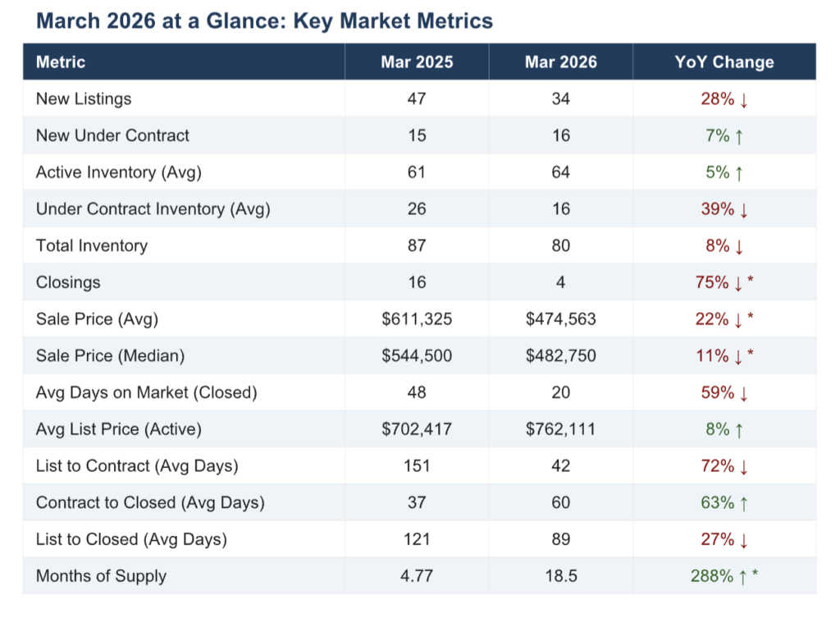The width and height of the screenshot is (840, 623).
Task: Click the 72% down arrow for List to Contract
Action: tap(744, 466)
